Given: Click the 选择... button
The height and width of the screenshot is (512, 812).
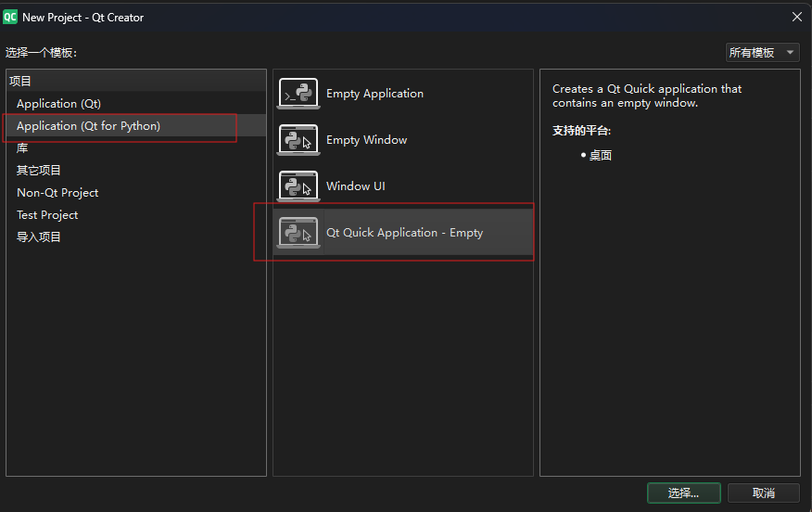Looking at the screenshot, I should [x=683, y=493].
